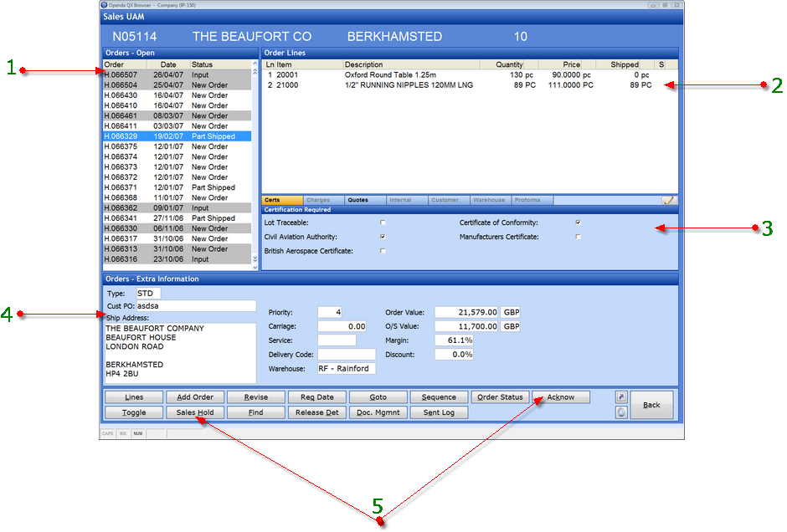Select order line 2 RUNNING NIPPLES
Image resolution: width=787 pixels, height=532 pixels.
(469, 85)
